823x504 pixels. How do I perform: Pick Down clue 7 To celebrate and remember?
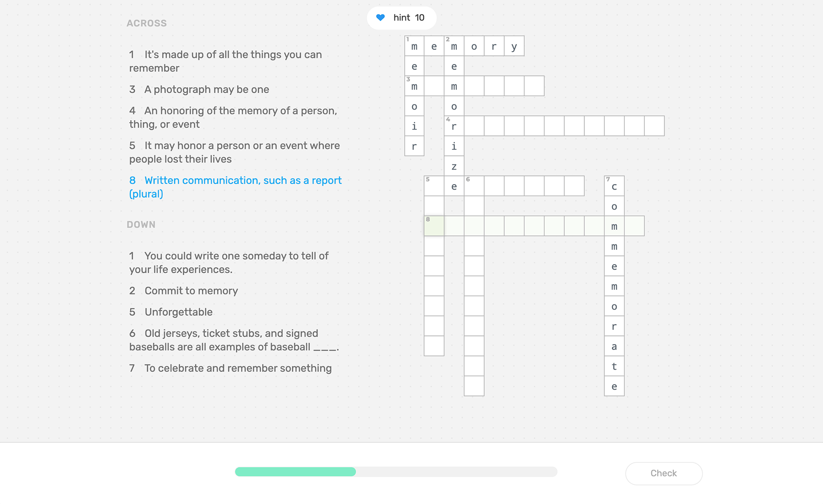click(230, 368)
